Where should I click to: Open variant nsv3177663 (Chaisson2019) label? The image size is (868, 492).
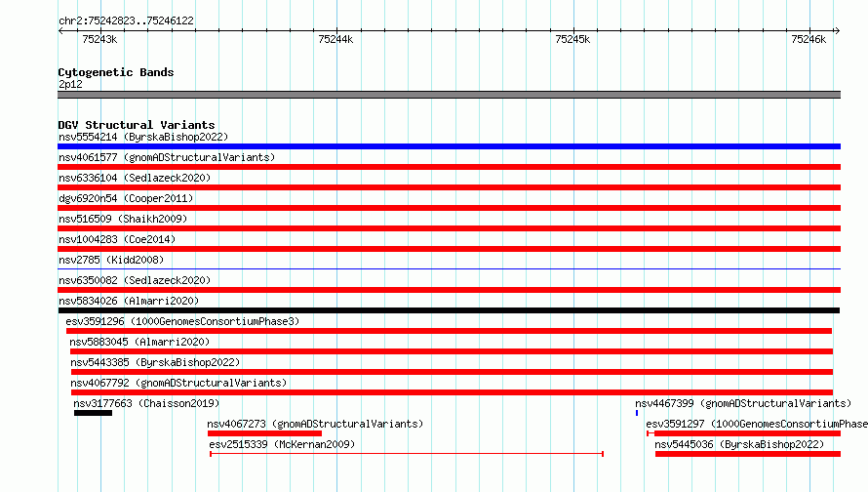coord(146,403)
